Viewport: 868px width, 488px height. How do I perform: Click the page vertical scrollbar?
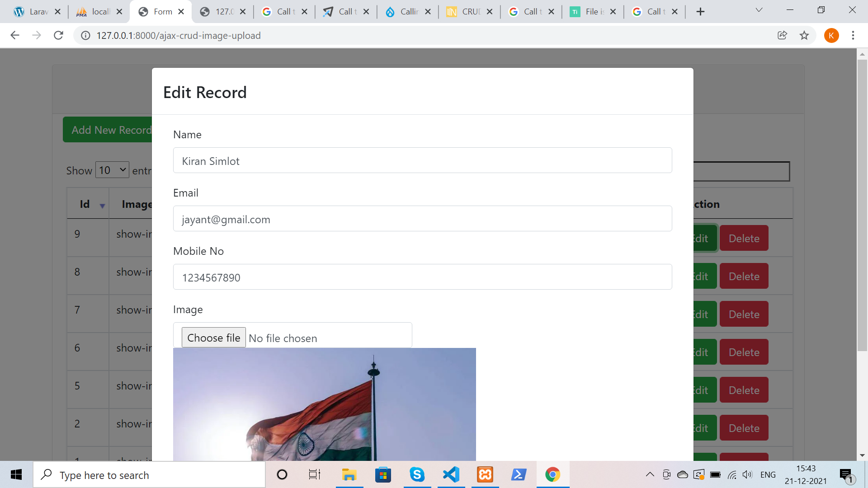tap(862, 205)
